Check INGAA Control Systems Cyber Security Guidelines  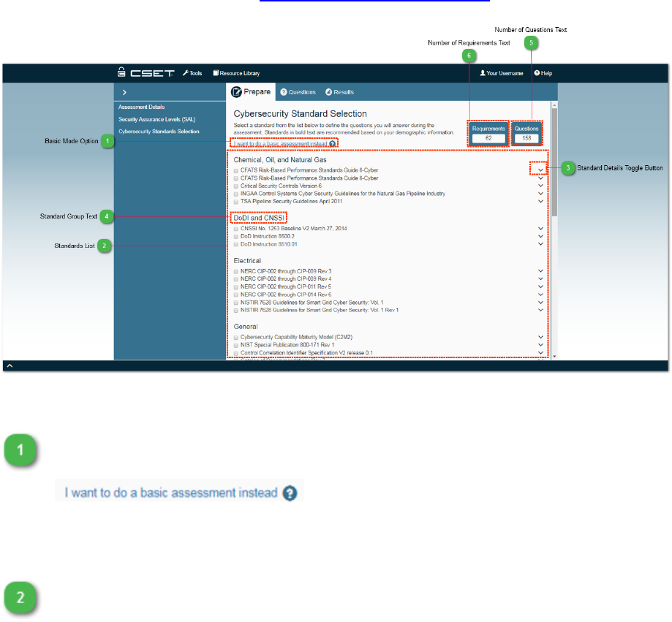236,194
